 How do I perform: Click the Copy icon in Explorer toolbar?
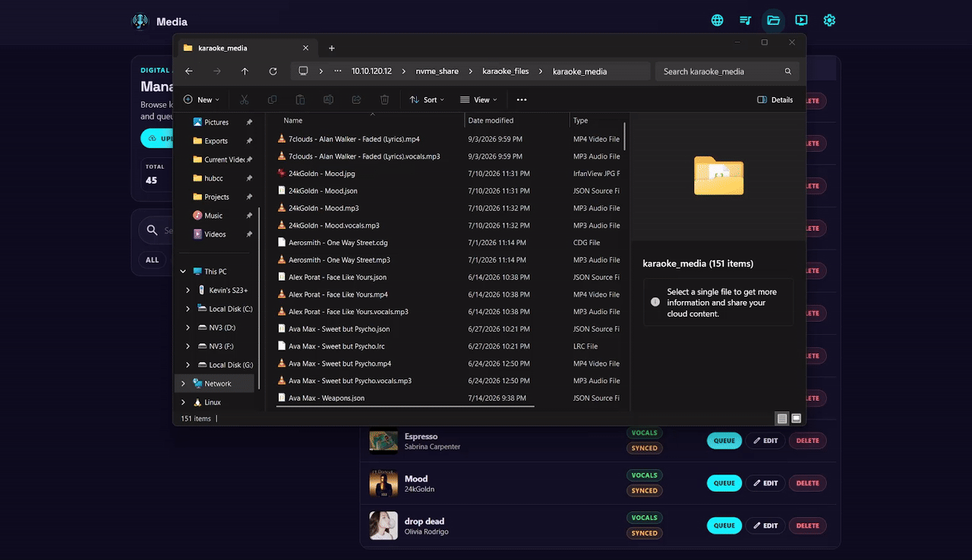click(272, 99)
